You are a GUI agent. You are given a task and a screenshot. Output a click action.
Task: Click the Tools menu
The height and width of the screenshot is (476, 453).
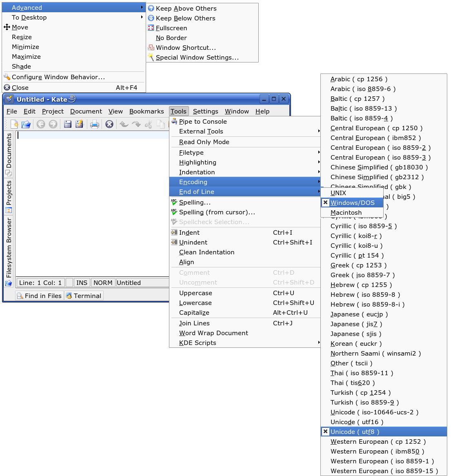(178, 111)
